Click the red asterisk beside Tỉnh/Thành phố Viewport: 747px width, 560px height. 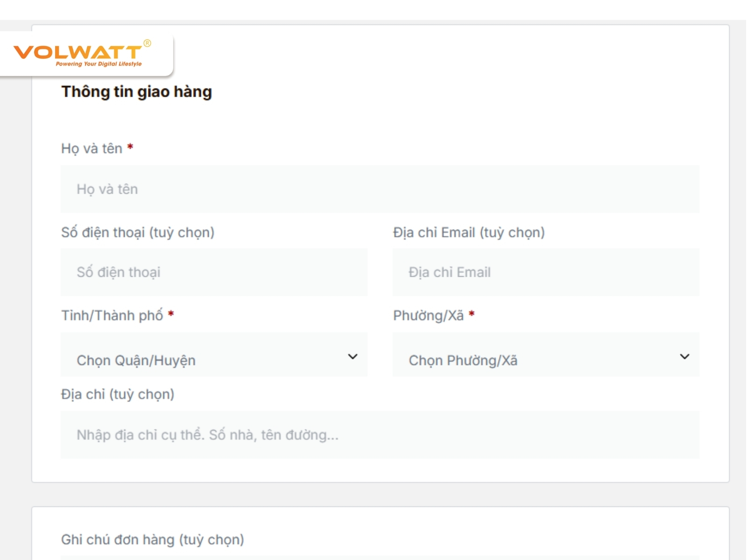coord(171,314)
